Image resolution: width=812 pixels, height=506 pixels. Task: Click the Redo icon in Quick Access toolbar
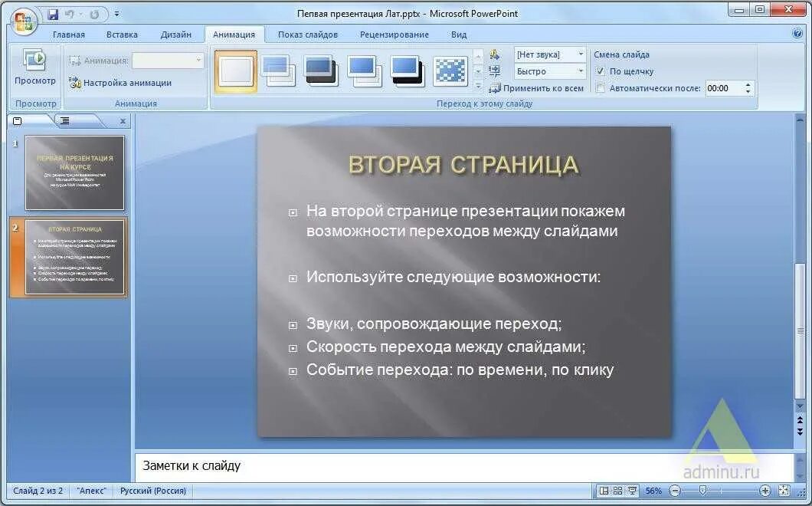click(x=93, y=14)
